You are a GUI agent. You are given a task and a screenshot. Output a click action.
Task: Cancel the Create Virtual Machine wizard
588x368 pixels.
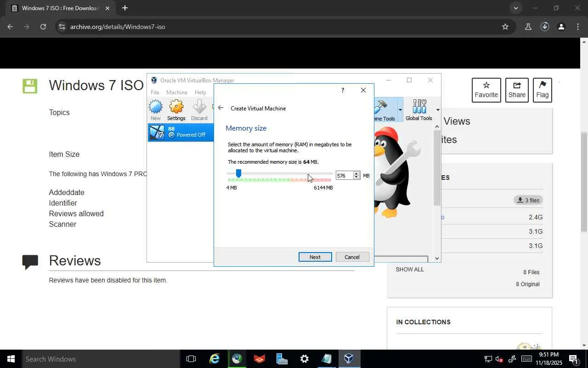(352, 257)
